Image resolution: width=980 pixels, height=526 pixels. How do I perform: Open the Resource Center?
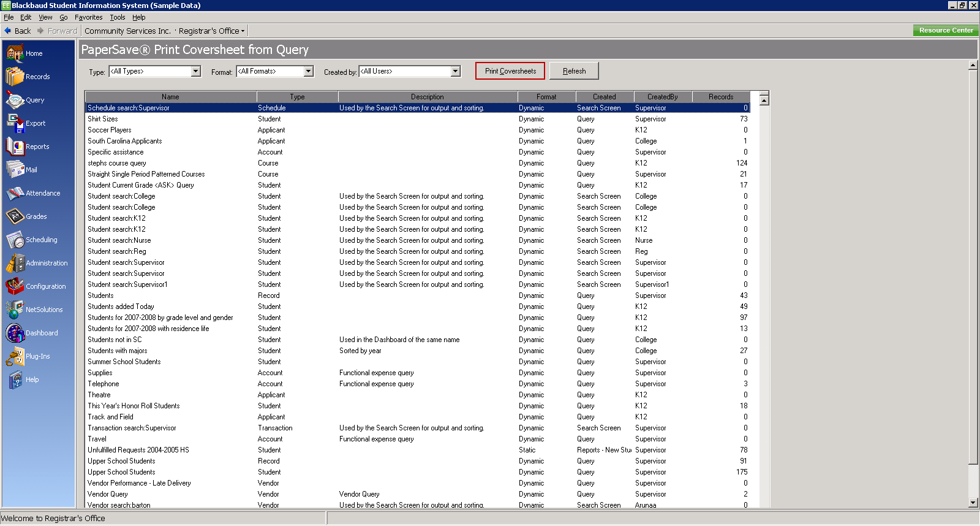point(946,31)
